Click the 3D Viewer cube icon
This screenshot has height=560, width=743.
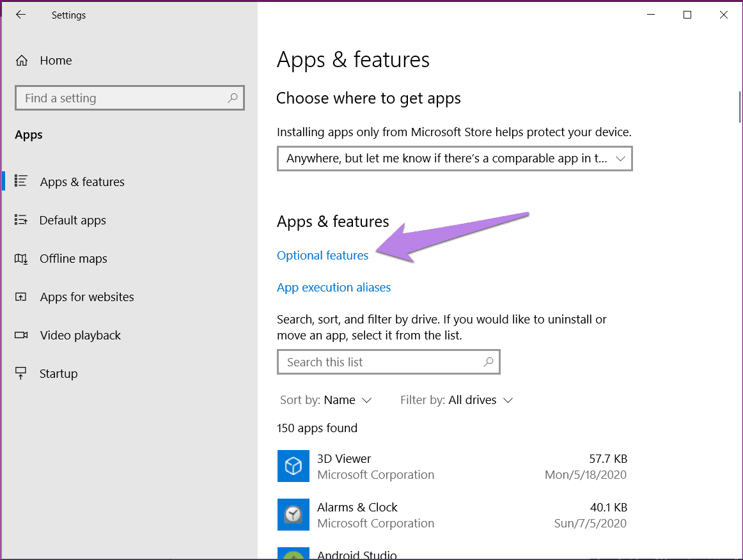[293, 466]
